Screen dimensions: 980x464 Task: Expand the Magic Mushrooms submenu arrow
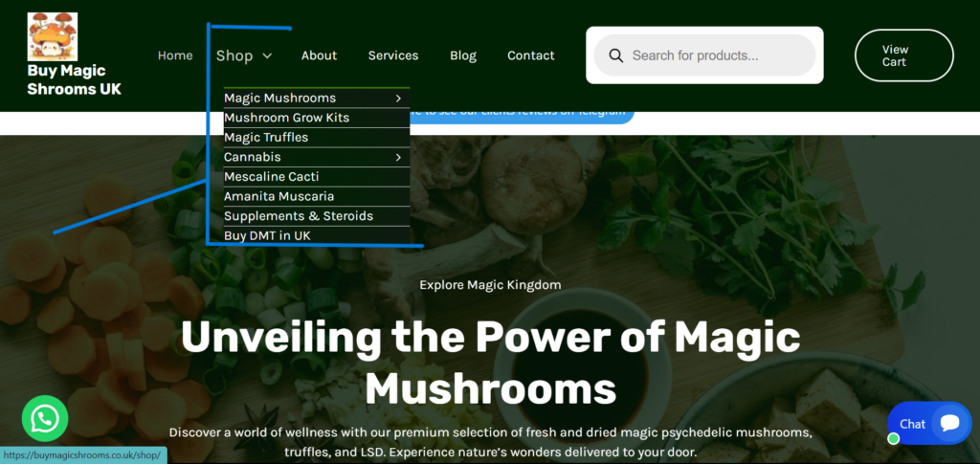[397, 98]
